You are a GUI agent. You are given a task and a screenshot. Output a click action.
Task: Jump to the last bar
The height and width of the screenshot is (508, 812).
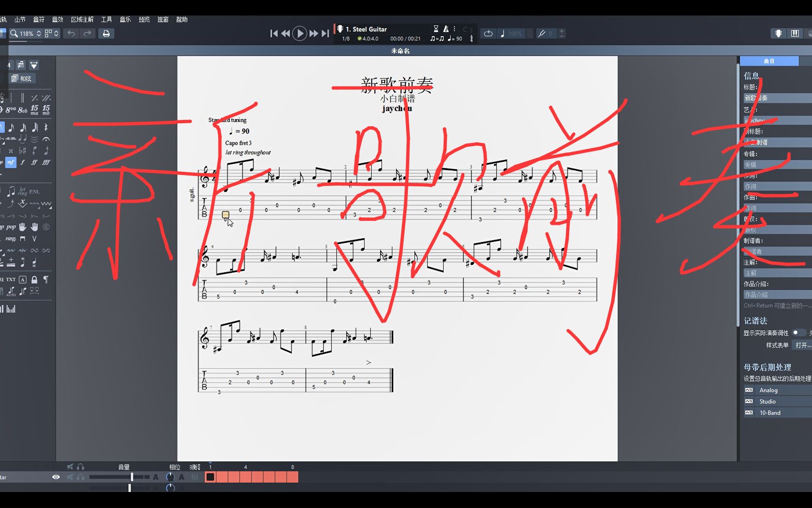(325, 33)
